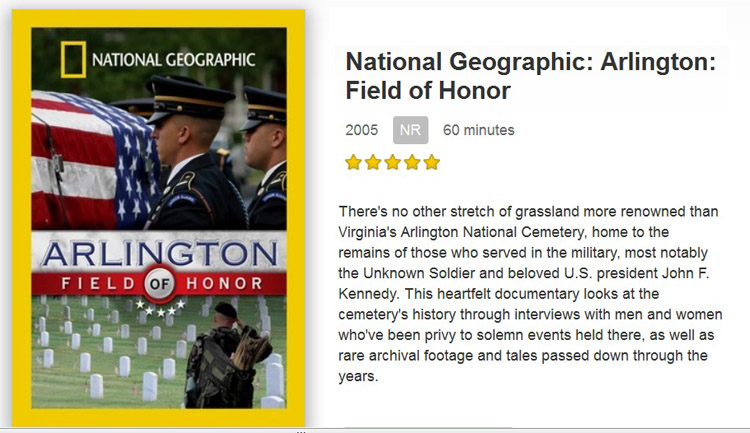Click the documentary description paragraph
Screen dimensions: 750x433
tap(530, 295)
